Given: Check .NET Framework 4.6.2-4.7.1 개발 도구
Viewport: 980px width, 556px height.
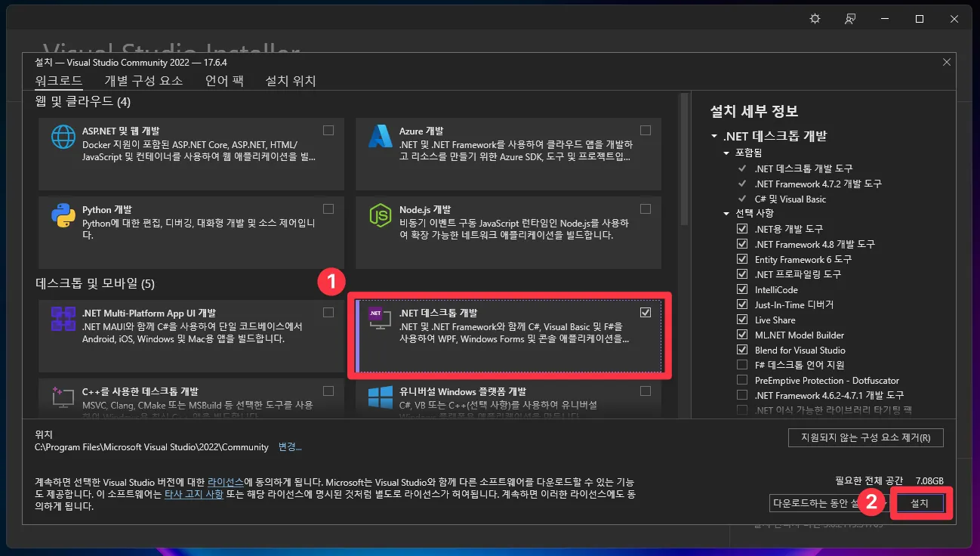Looking at the screenshot, I should click(741, 395).
